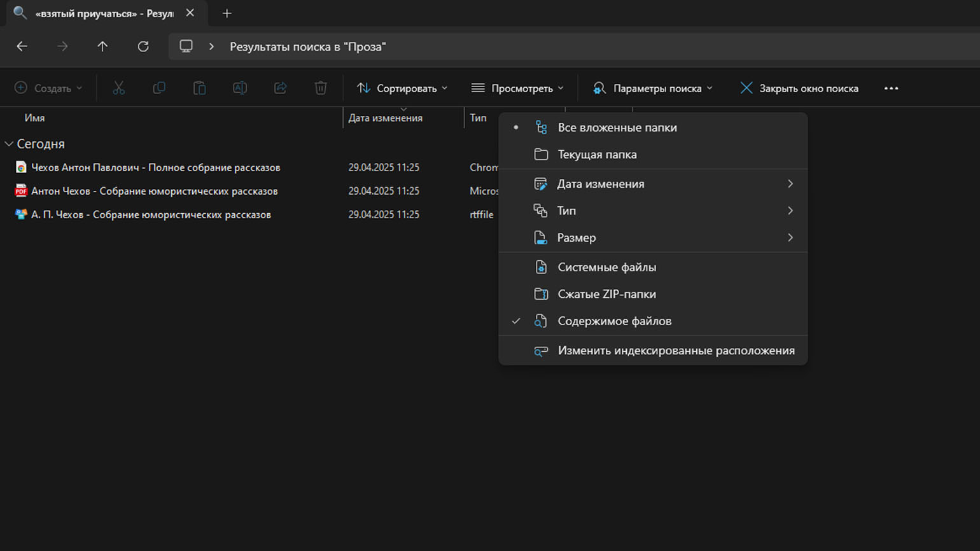Go up one folder level

[x=102, y=46]
